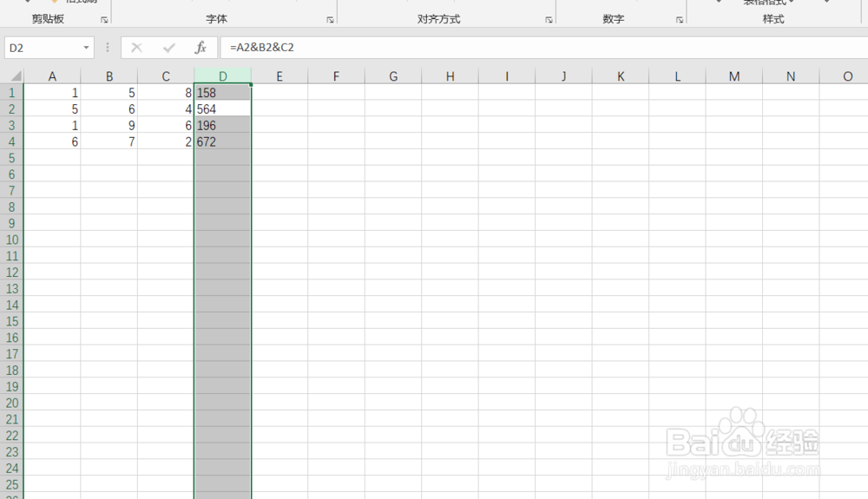Click cell C2 containing 4
Viewport: 868px width, 499px height.
pyautogui.click(x=166, y=109)
